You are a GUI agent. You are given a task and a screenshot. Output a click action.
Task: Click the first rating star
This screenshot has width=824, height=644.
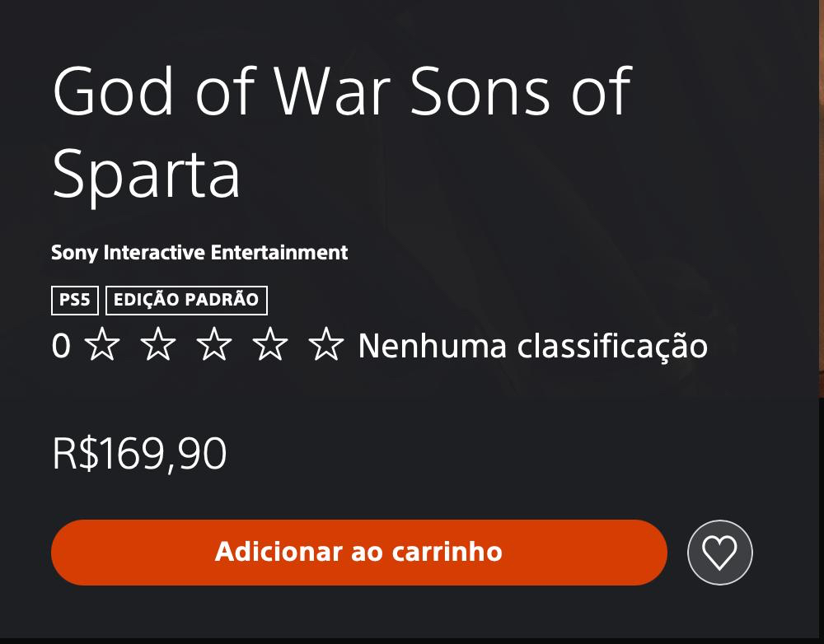(102, 345)
